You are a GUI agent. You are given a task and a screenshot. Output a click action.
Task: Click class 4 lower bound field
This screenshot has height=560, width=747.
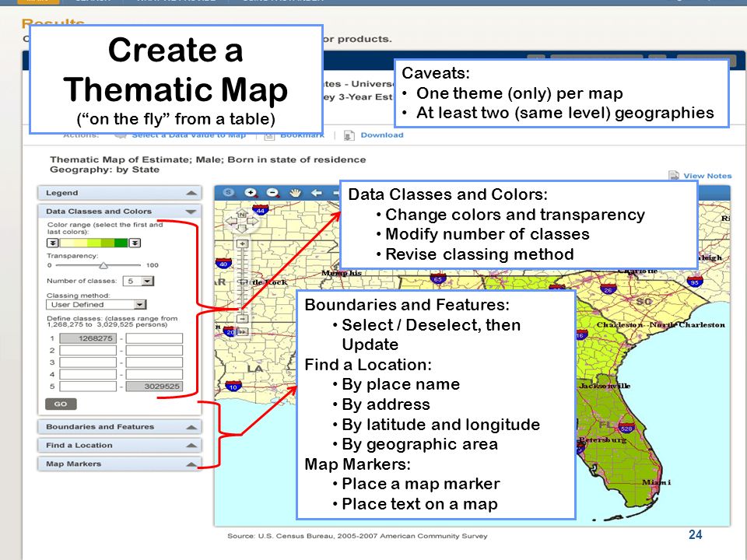88,374
